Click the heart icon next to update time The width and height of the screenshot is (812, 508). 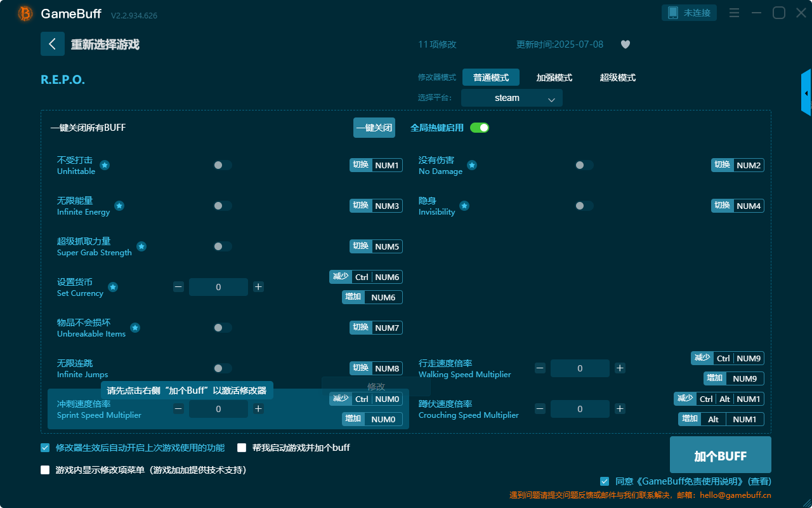[x=625, y=44]
